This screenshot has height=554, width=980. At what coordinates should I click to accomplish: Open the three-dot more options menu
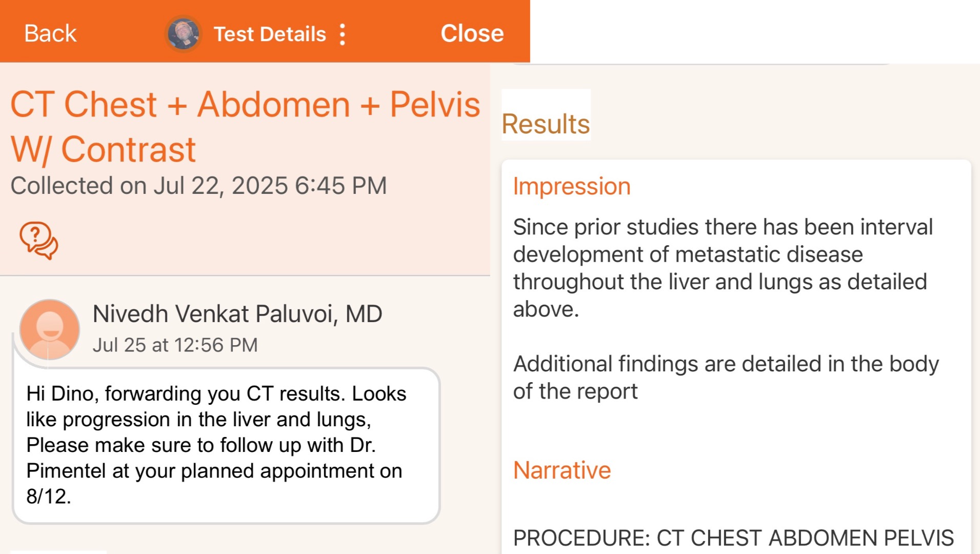pos(343,34)
